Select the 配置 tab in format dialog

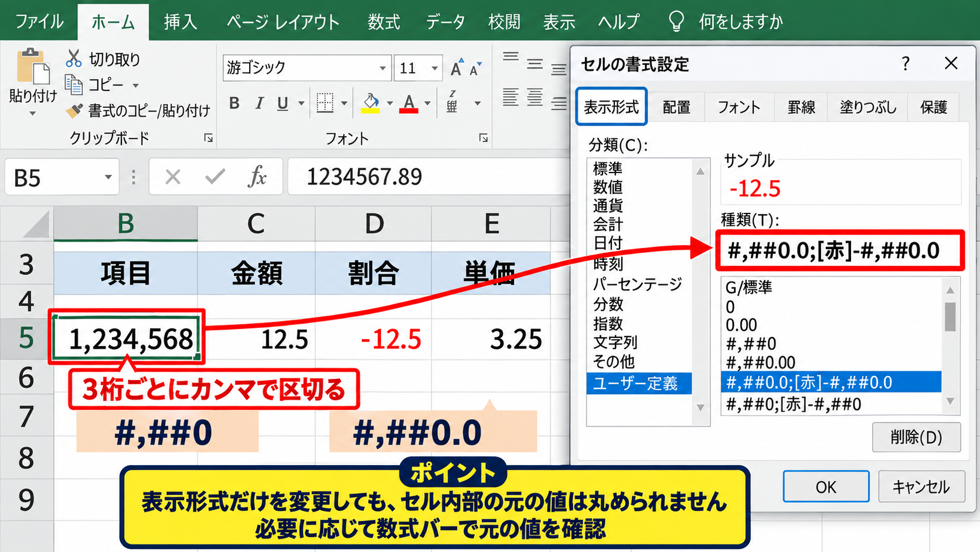coord(676,107)
